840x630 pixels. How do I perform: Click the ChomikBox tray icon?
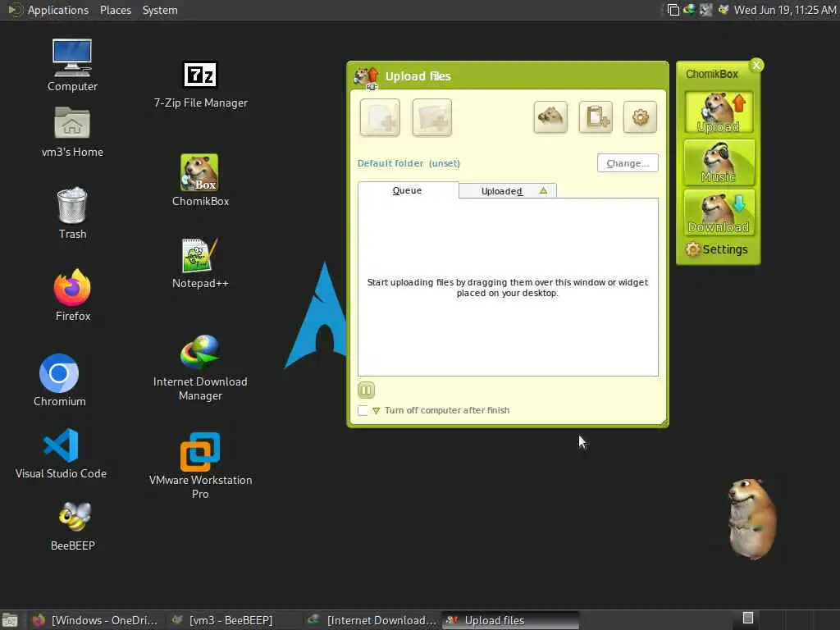pyautogui.click(x=706, y=10)
